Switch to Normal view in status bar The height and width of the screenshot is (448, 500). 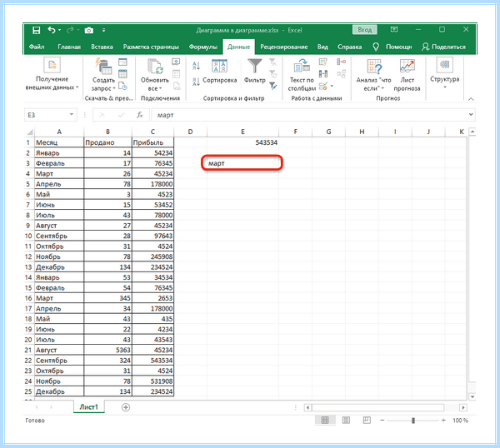325,421
